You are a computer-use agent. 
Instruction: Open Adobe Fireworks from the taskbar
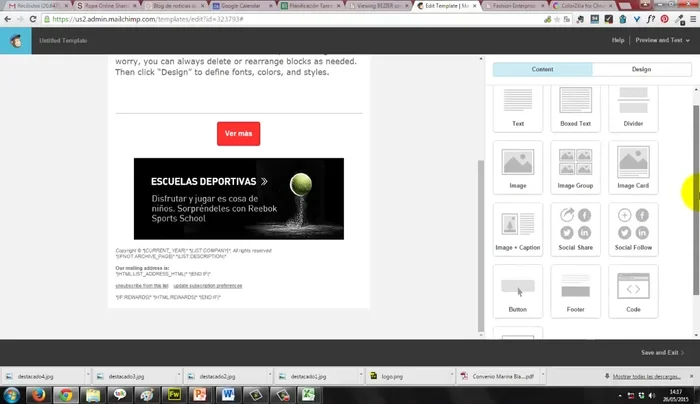174,395
